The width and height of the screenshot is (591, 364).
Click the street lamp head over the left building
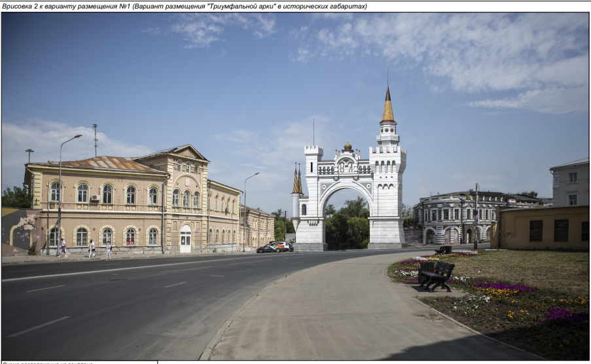point(78,136)
